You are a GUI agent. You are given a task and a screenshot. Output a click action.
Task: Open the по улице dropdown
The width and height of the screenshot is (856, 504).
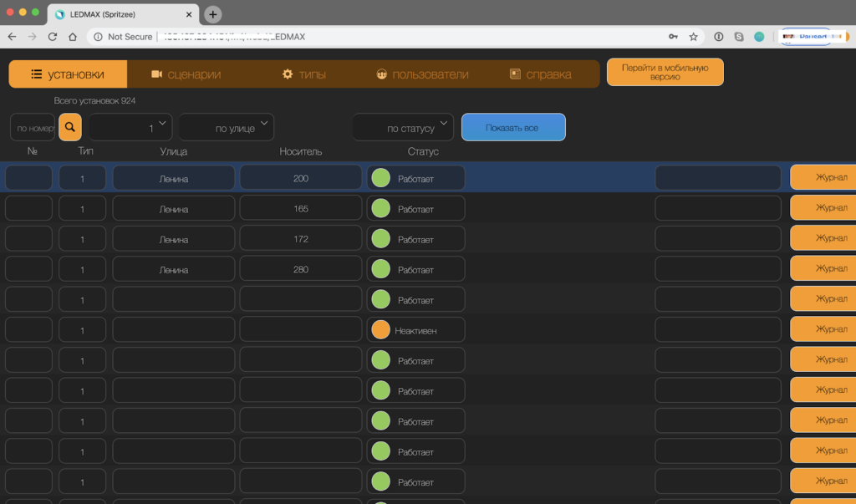coord(226,127)
